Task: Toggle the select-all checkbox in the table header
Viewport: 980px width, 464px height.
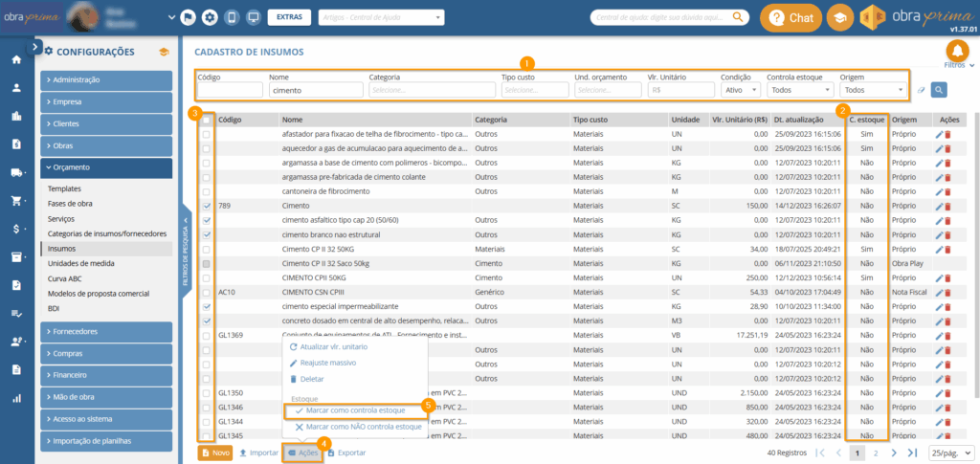Action: click(207, 120)
